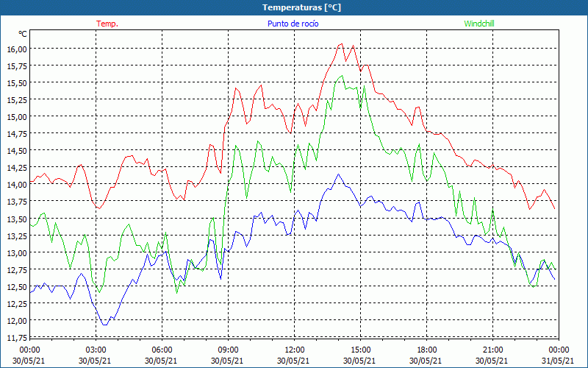
Task: Click the '14,00' y-axis value
Action: pyautogui.click(x=17, y=185)
